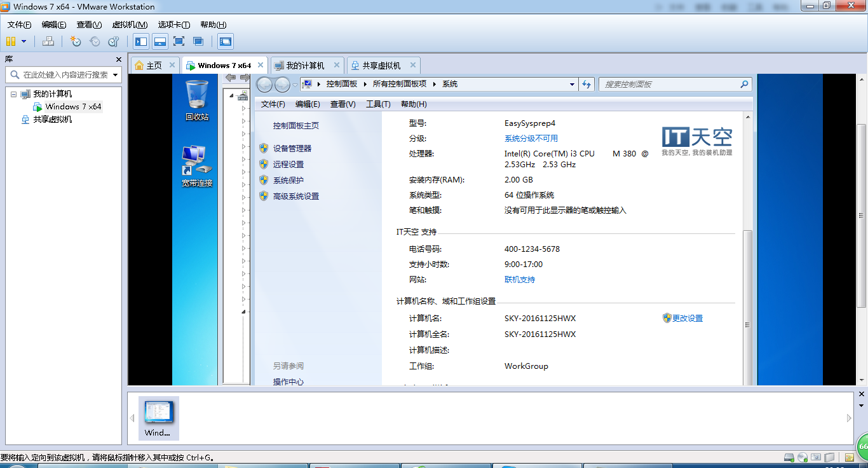Click 控制面板 in the address breadcrumb

(x=342, y=84)
